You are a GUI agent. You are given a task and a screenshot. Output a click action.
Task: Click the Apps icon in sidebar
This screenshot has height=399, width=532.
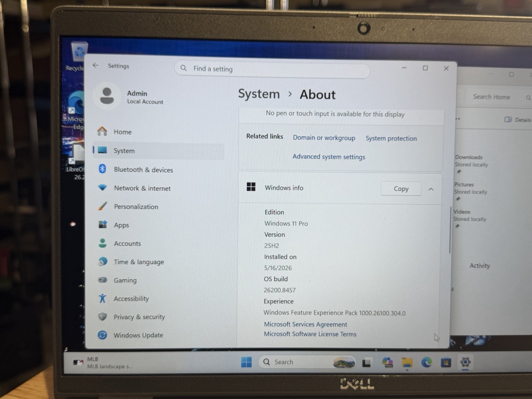[103, 224]
